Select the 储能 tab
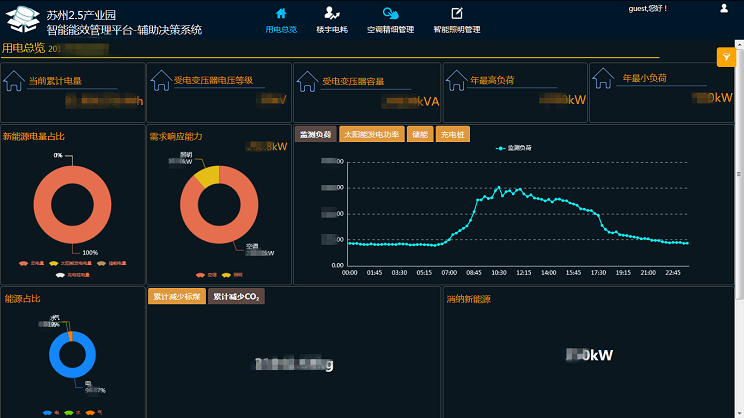The width and height of the screenshot is (744, 418). point(419,134)
